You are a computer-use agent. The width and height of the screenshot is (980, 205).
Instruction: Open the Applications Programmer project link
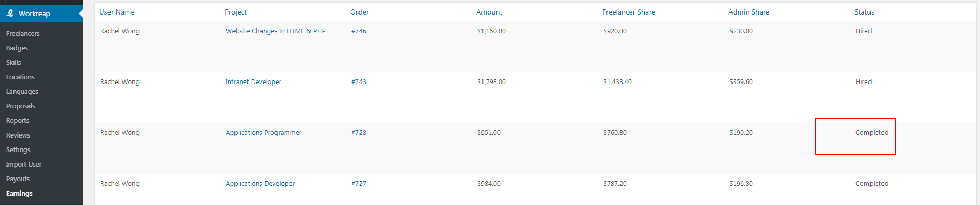click(x=264, y=133)
